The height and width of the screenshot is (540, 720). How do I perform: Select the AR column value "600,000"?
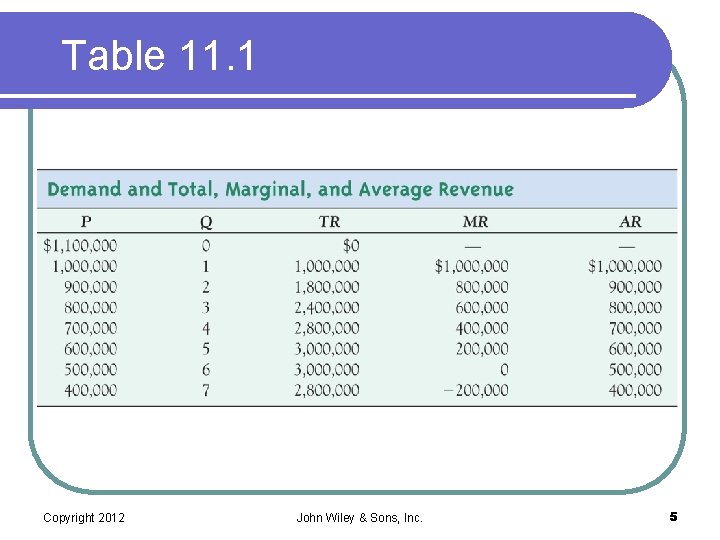[x=636, y=349]
